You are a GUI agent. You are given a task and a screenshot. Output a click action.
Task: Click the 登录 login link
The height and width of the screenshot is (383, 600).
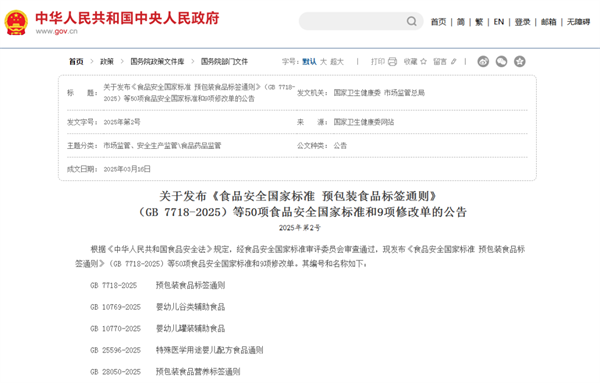pos(523,22)
